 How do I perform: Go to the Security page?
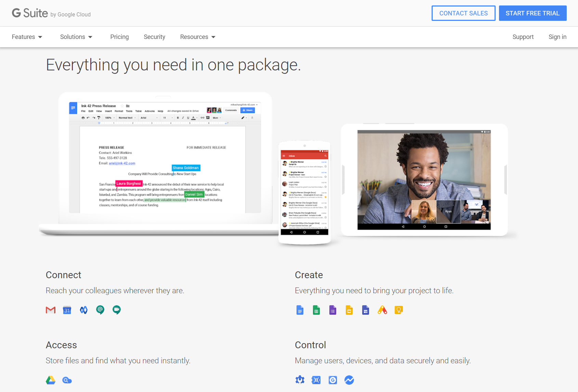point(154,37)
